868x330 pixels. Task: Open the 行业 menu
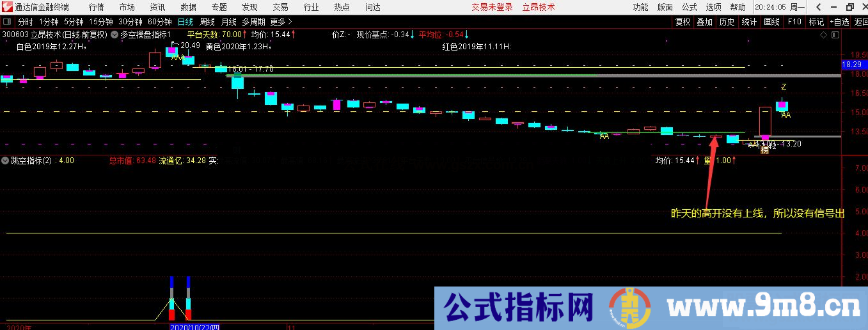pyautogui.click(x=311, y=7)
